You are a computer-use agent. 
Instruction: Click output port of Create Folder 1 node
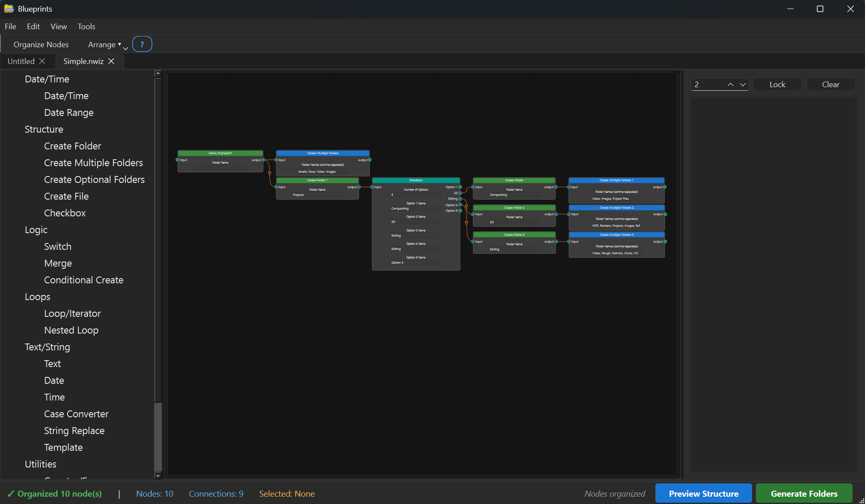(x=359, y=187)
